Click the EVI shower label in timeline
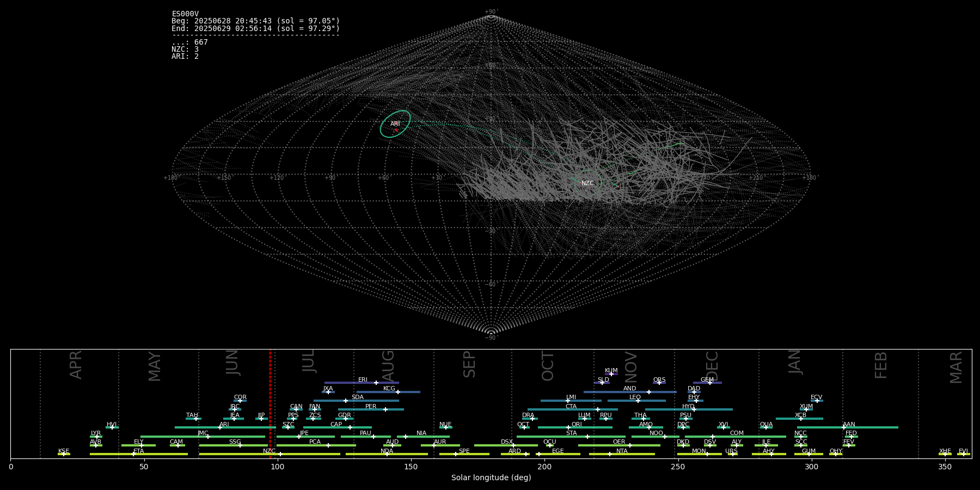Viewport: 980px width, 490px height. click(963, 451)
